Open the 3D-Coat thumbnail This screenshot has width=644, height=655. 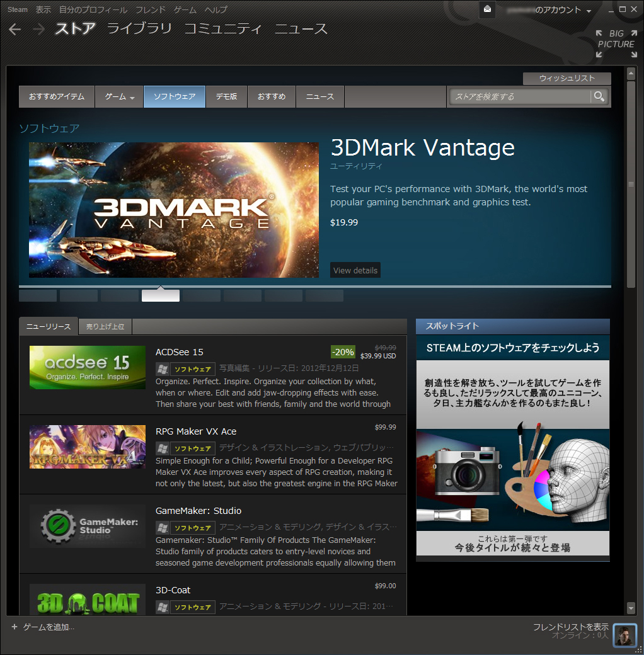(x=88, y=600)
